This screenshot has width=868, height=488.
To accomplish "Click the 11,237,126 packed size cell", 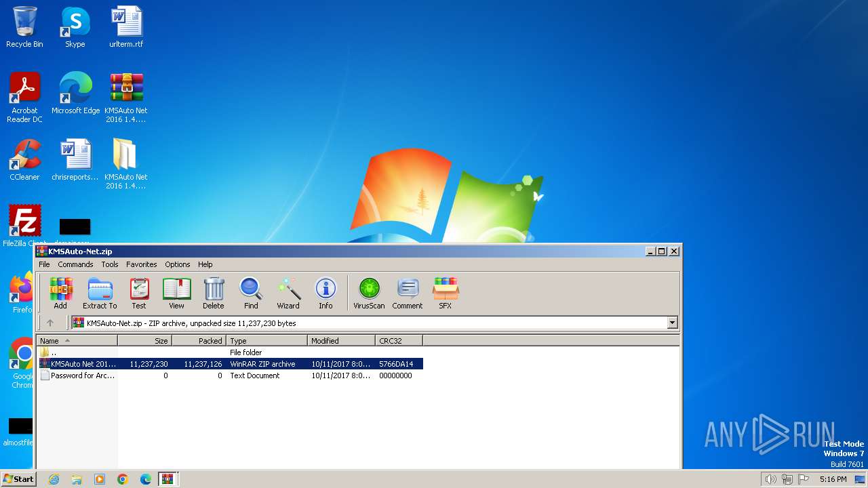I will [x=203, y=364].
